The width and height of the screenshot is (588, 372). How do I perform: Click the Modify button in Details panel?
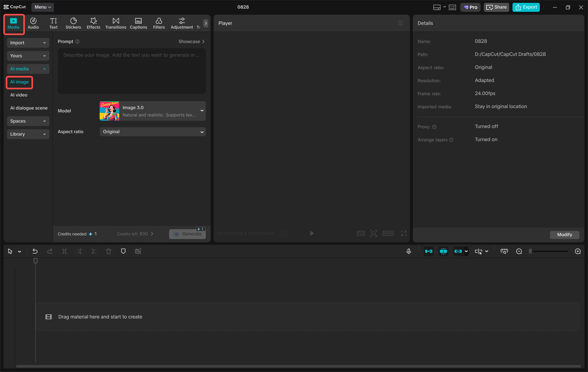[x=564, y=235]
